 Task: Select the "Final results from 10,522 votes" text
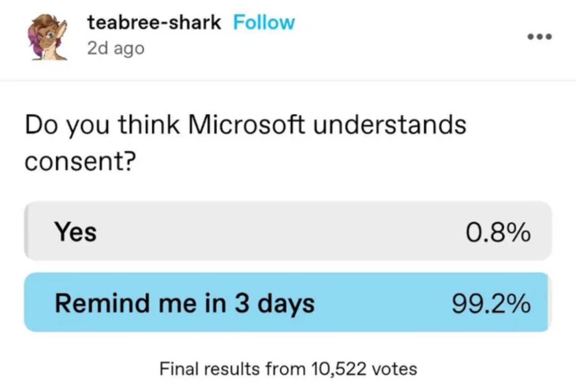tap(288, 368)
